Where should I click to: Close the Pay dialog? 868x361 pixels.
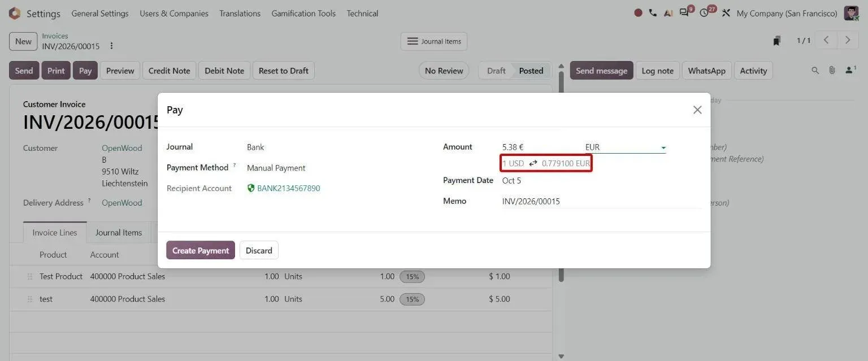tap(697, 110)
